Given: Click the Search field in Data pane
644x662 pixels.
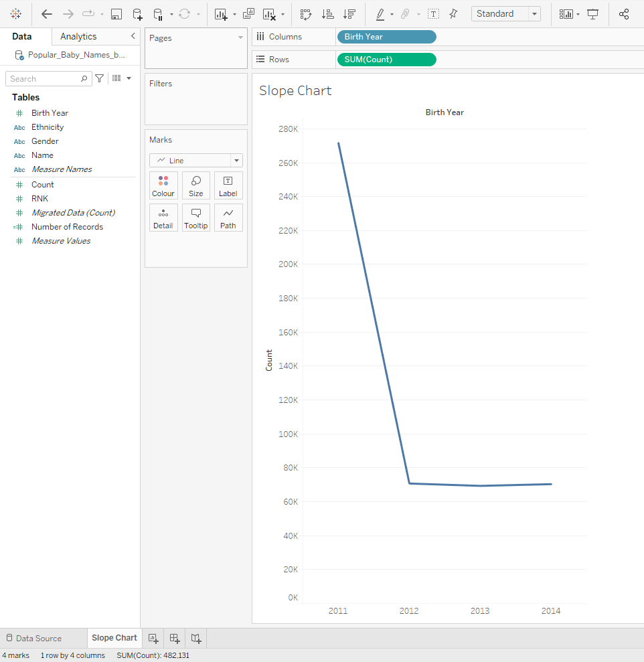Looking at the screenshot, I should tap(44, 79).
